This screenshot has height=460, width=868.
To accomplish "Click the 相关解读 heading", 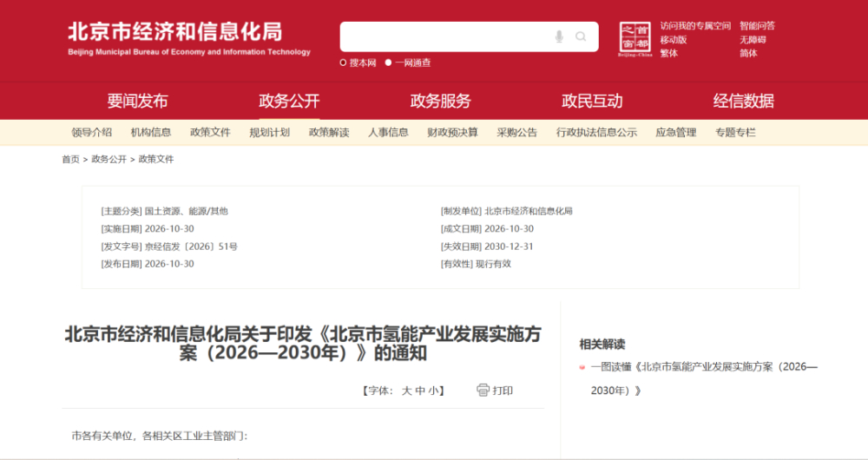I will tap(602, 345).
